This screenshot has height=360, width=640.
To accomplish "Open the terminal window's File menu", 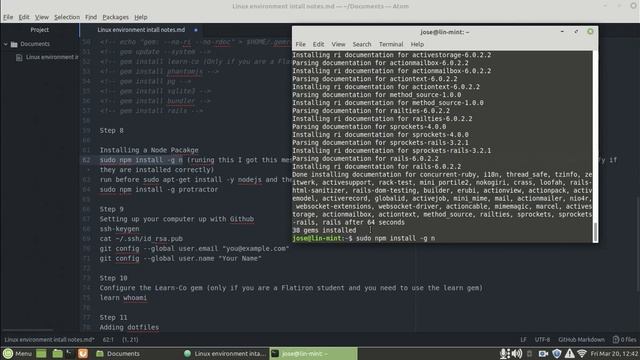I will (301, 44).
